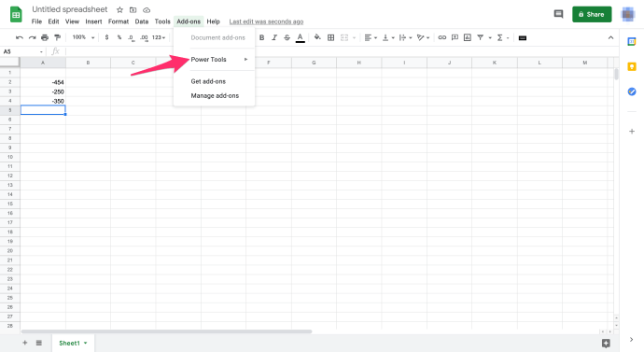
Task: Click the print icon in toolbar
Action: coord(45,37)
